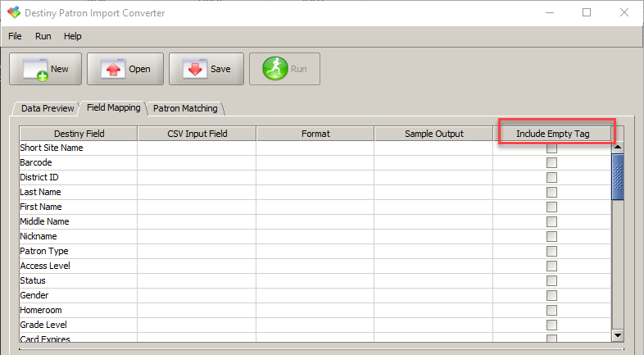644x355 pixels.
Task: Check Include Empty Tag for Grade Level
Action: [551, 325]
